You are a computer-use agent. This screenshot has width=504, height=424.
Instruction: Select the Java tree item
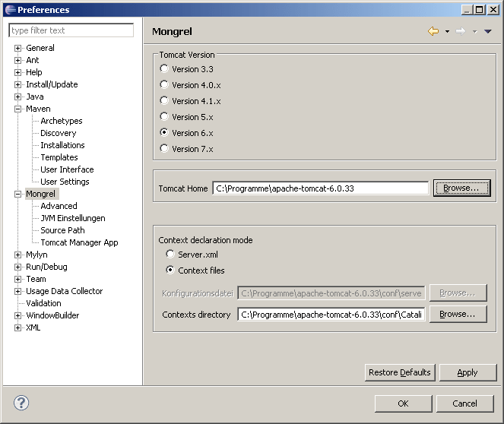pyautogui.click(x=35, y=97)
